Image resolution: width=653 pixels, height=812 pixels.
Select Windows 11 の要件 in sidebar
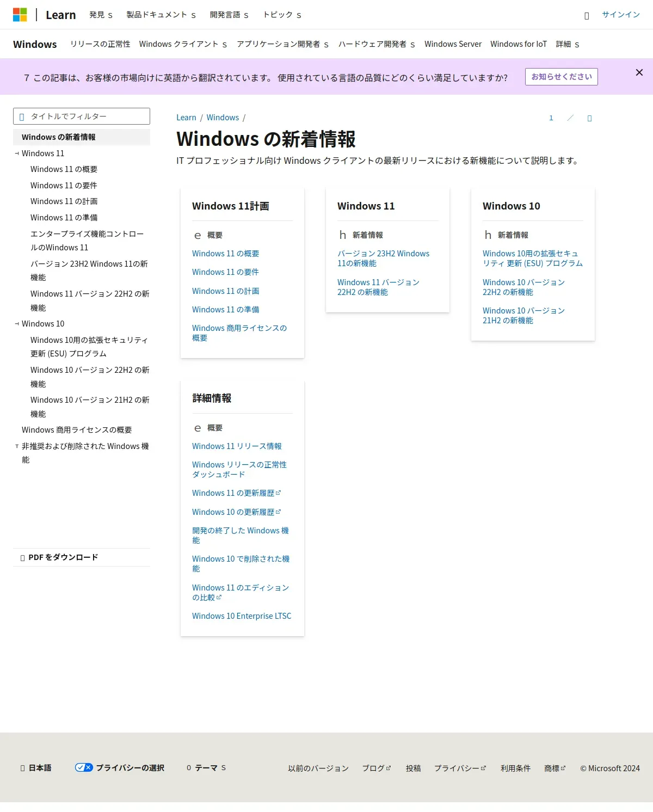tap(64, 186)
